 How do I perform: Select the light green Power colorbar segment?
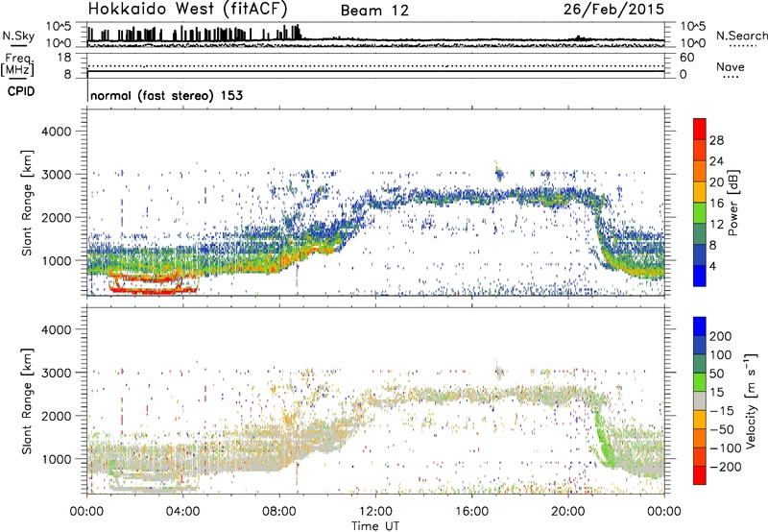tap(700, 212)
